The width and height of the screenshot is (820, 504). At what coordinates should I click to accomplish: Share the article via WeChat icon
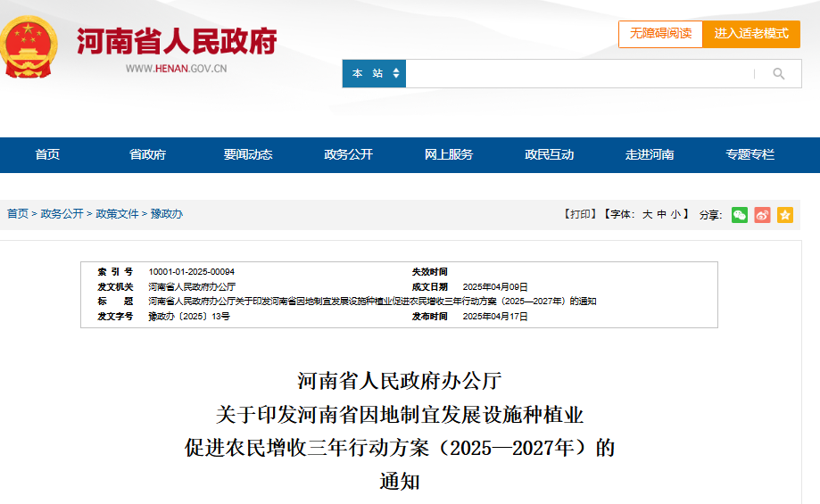pos(740,215)
